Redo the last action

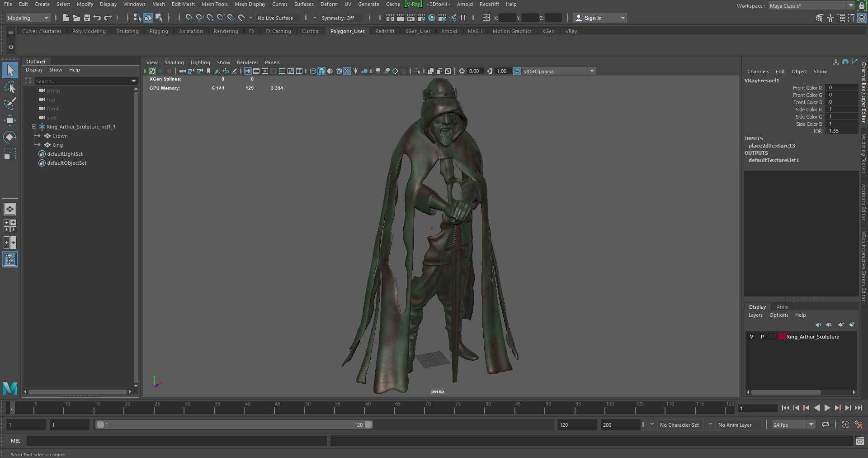108,18
